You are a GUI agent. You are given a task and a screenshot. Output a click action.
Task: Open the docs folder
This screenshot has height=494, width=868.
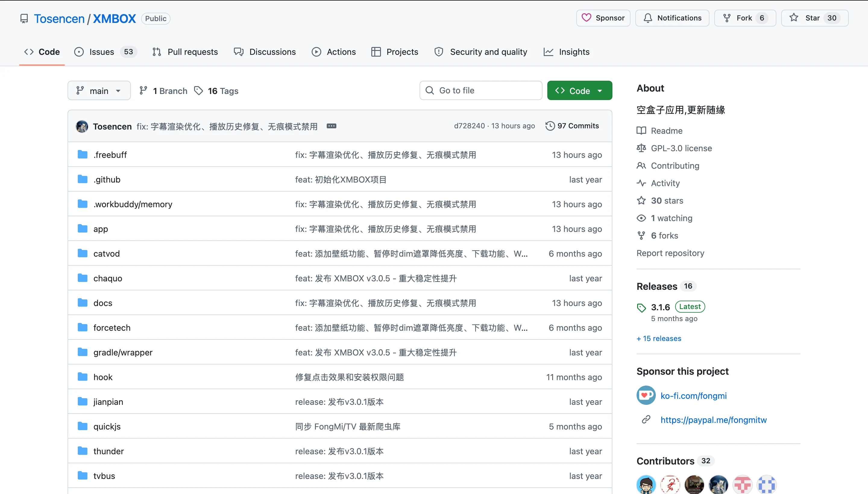pos(103,303)
